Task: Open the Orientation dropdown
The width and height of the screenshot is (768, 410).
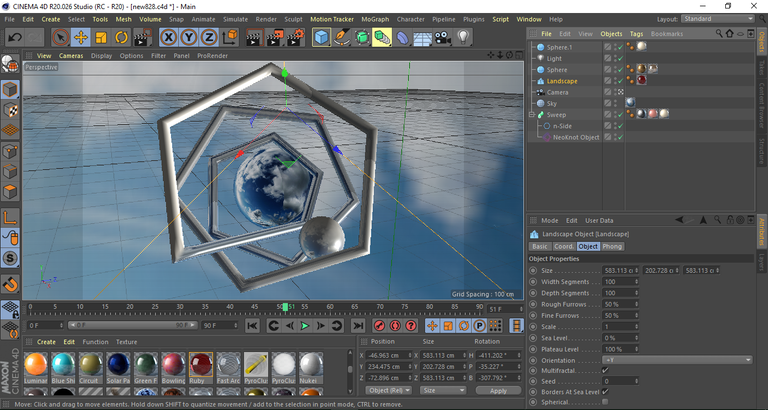Action: (677, 360)
